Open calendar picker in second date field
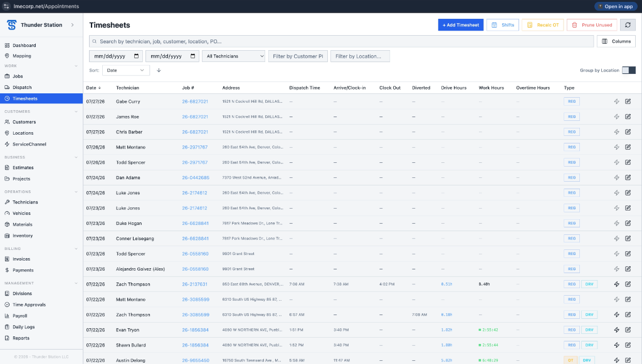The height and width of the screenshot is (364, 642). click(x=193, y=56)
